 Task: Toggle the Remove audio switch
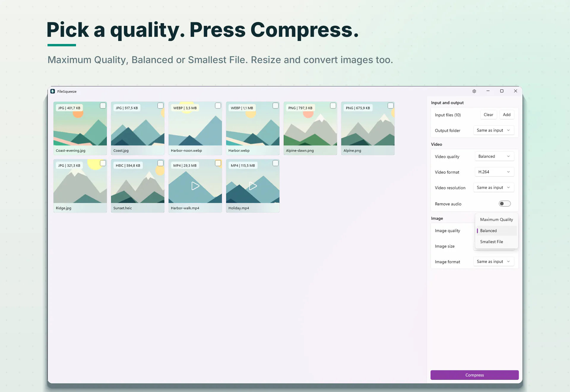point(505,204)
